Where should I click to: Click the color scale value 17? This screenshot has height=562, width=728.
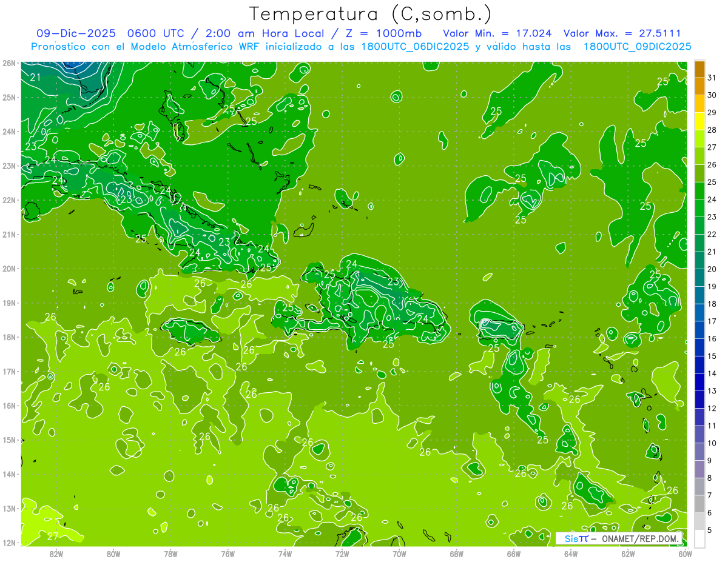tap(712, 321)
